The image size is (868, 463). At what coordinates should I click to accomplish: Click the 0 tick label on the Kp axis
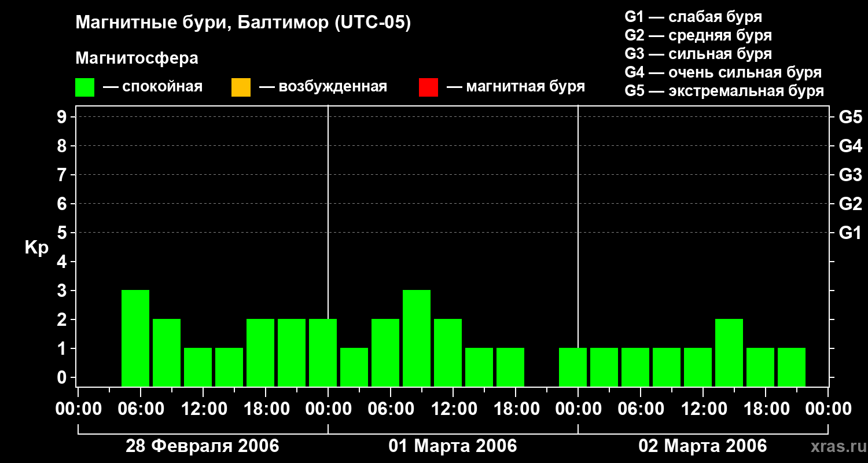point(63,377)
